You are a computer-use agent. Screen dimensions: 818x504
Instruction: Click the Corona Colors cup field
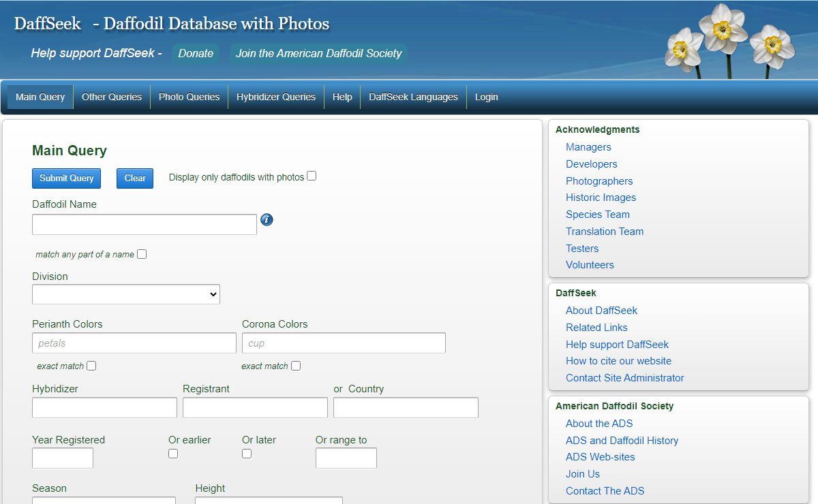point(344,343)
